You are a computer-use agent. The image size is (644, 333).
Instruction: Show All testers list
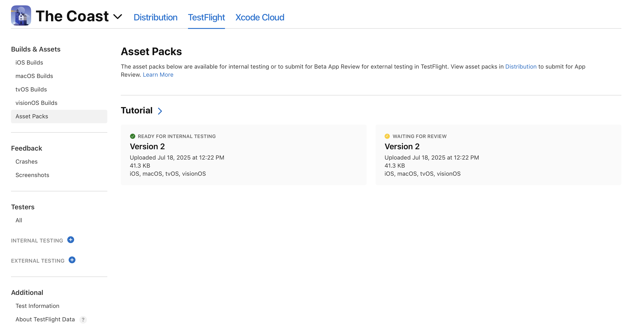pyautogui.click(x=19, y=220)
